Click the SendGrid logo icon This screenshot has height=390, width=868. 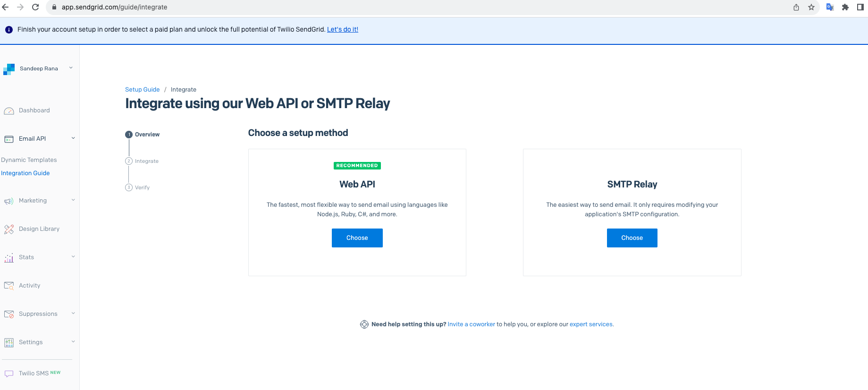[9, 69]
